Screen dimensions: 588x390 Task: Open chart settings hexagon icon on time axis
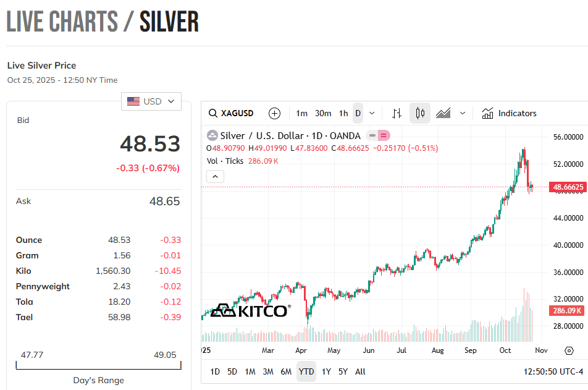pyautogui.click(x=569, y=350)
